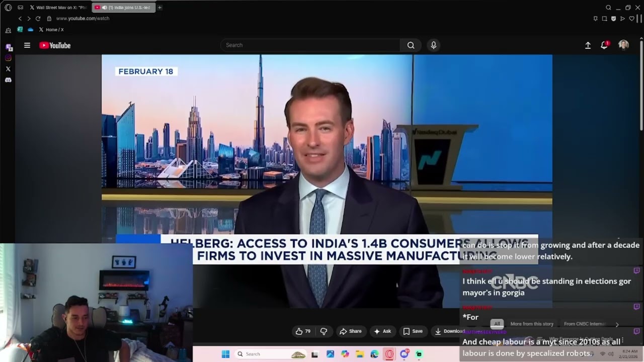
Task: Save the video to a playlist
Action: tap(413, 331)
